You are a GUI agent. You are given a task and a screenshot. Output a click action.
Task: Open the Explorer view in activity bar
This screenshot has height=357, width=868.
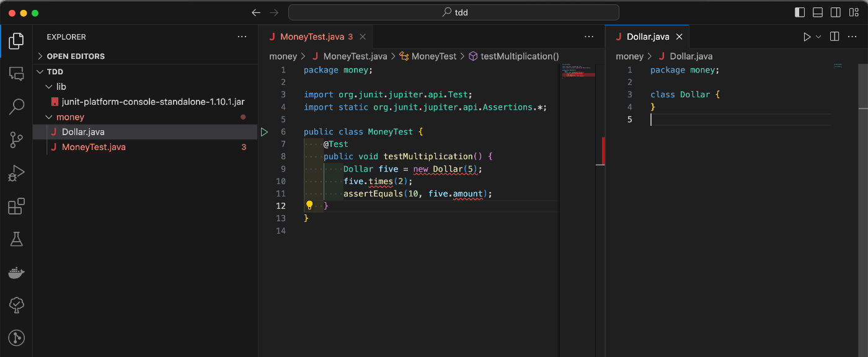coord(17,42)
